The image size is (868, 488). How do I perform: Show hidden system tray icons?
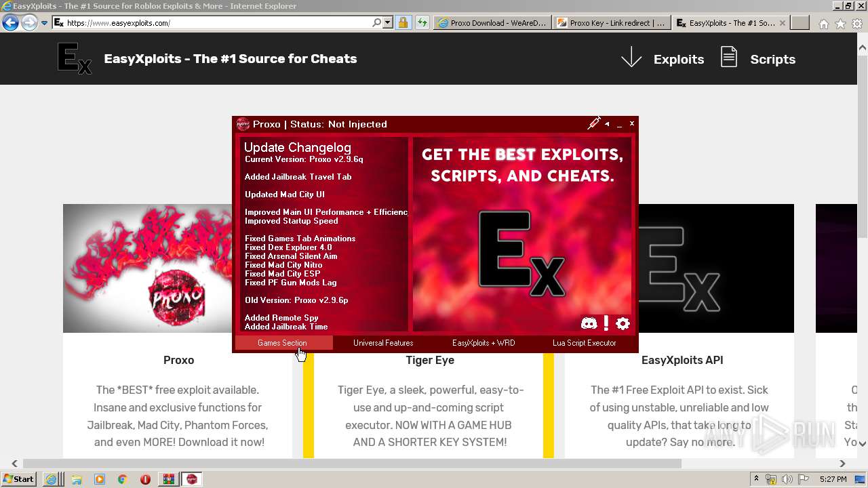(757, 479)
